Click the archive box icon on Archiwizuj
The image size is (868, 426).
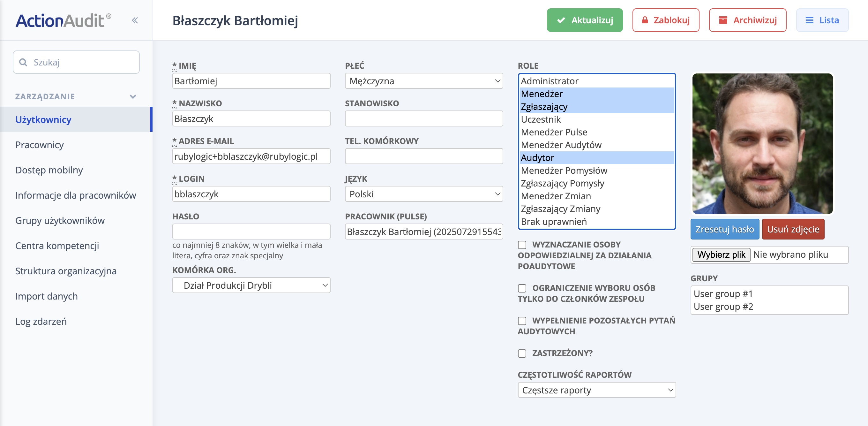(x=723, y=20)
